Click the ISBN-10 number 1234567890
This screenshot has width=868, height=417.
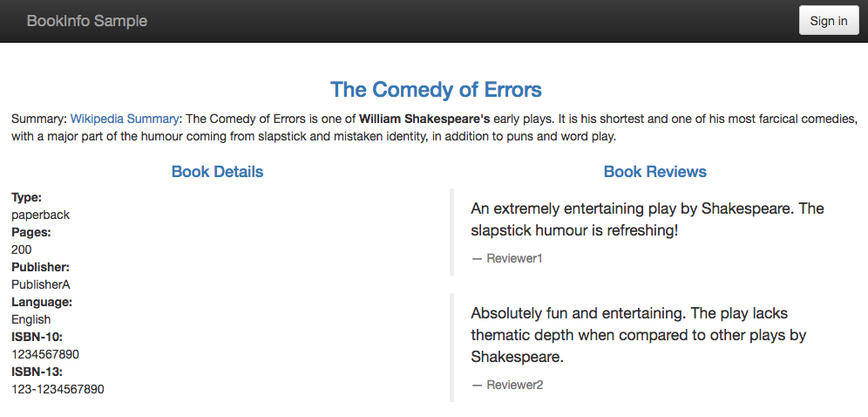(44, 354)
